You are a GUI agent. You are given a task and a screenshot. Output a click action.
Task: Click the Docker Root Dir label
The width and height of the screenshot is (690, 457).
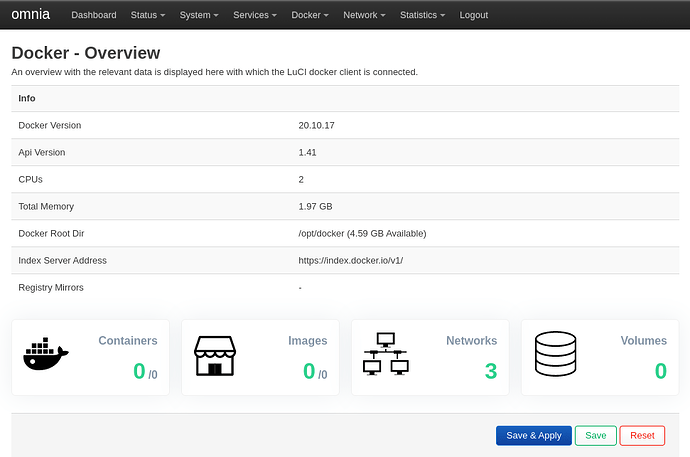tap(51, 234)
